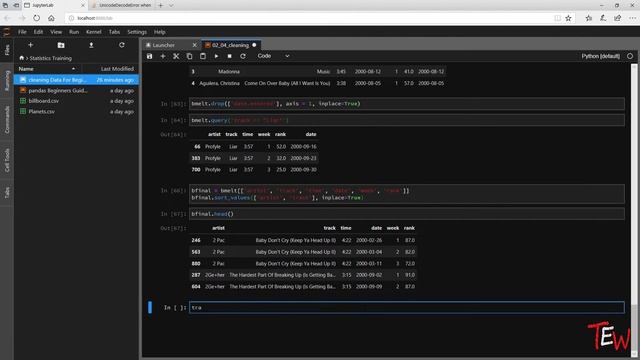Go to browser home page
The height and width of the screenshot is (360, 640).
click(51, 18)
